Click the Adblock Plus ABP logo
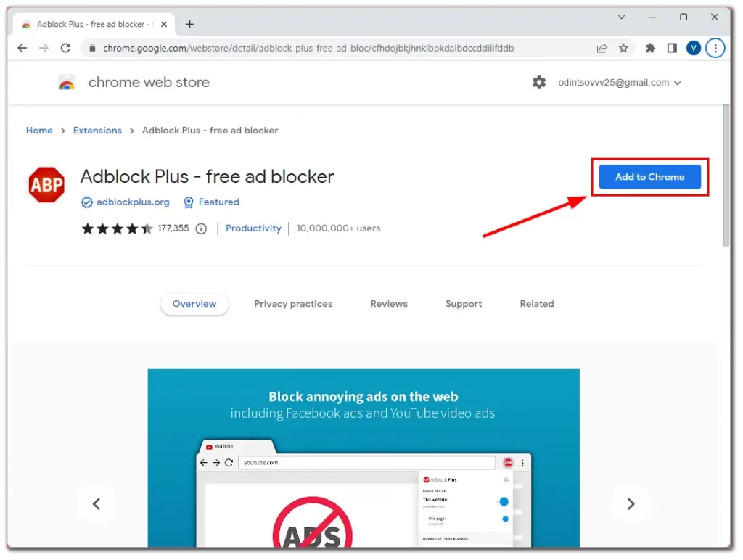Screen dimensions: 743x560 coord(46,184)
